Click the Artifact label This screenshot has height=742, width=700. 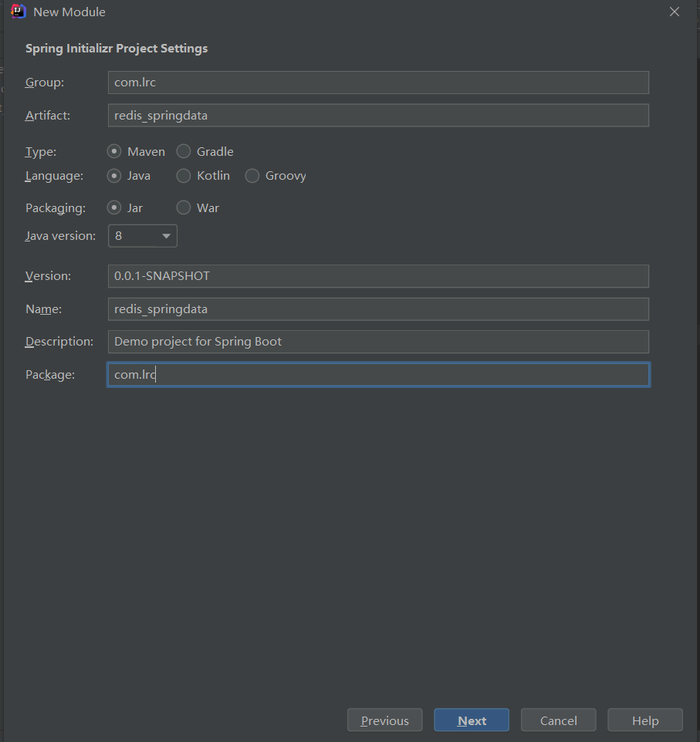pyautogui.click(x=47, y=116)
